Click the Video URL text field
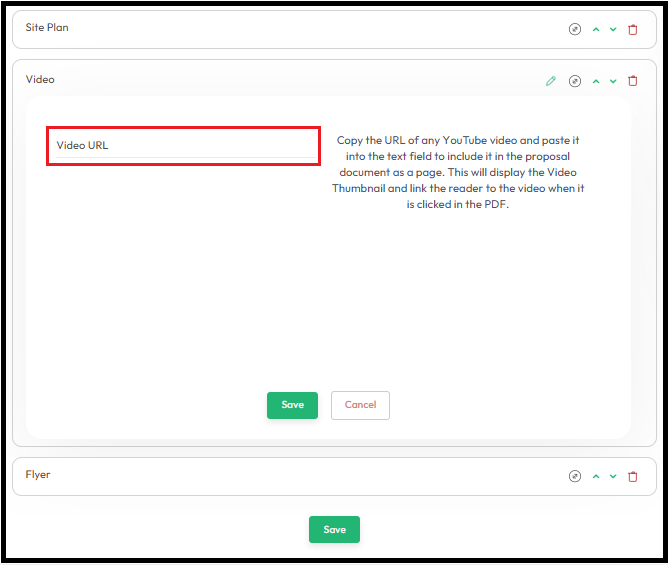The width and height of the screenshot is (668, 565). [183, 146]
